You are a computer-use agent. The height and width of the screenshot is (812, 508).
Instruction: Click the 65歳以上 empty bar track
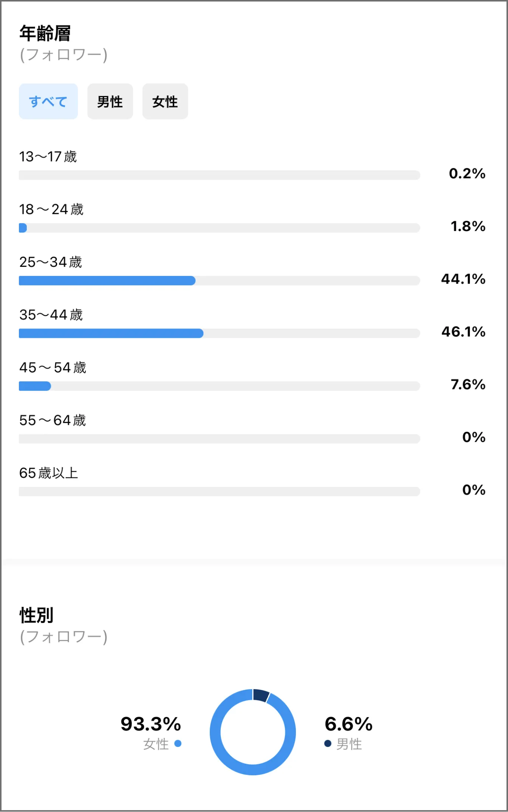219,491
